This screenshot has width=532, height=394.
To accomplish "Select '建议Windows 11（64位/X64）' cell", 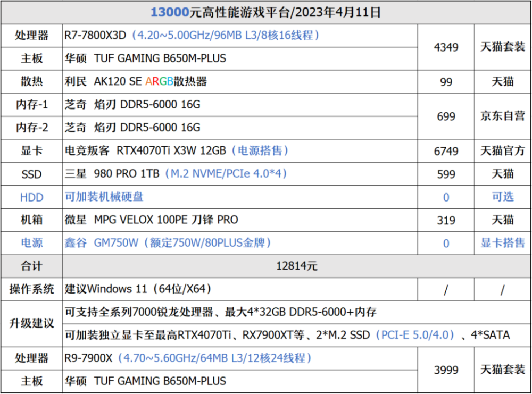I will click(x=240, y=289).
